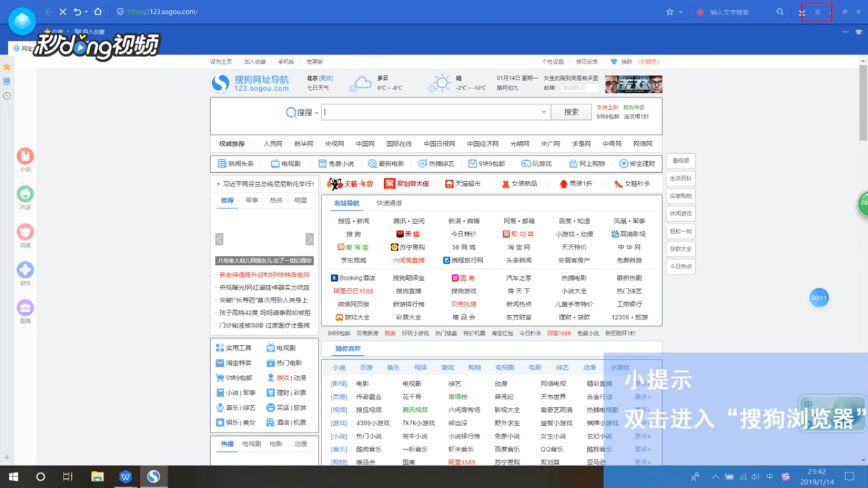Click the 无双 ad thumbnail
Viewport: 868px width, 488px height.
(x=634, y=84)
